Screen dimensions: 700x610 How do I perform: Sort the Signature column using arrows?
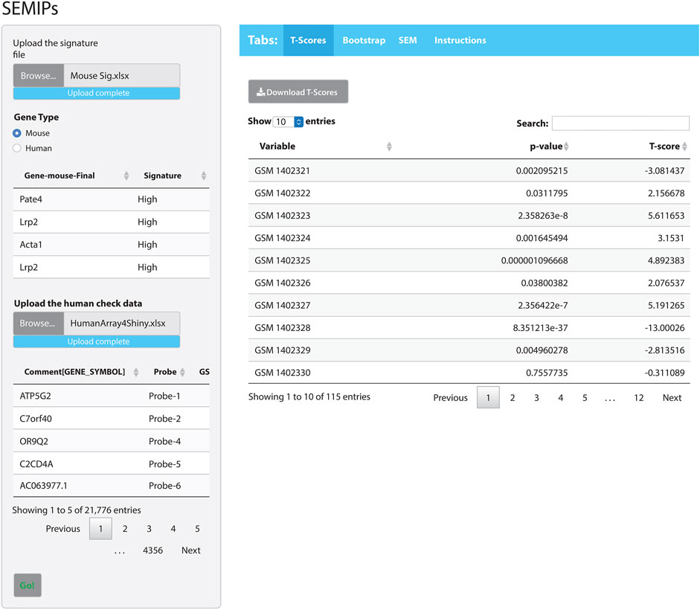click(204, 176)
